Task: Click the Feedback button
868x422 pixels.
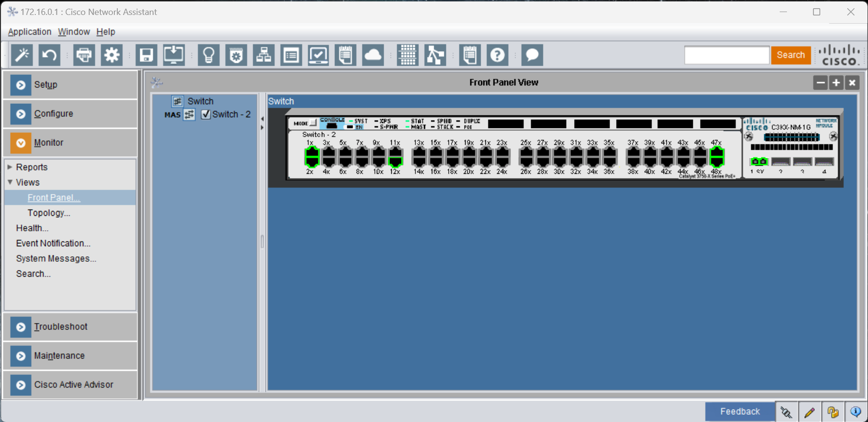Action: click(740, 411)
